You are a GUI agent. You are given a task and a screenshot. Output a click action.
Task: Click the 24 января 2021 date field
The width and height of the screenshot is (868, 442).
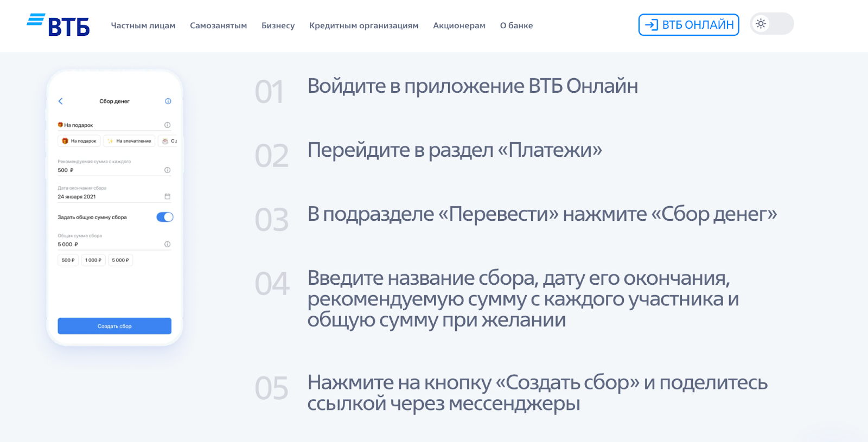pos(114,196)
